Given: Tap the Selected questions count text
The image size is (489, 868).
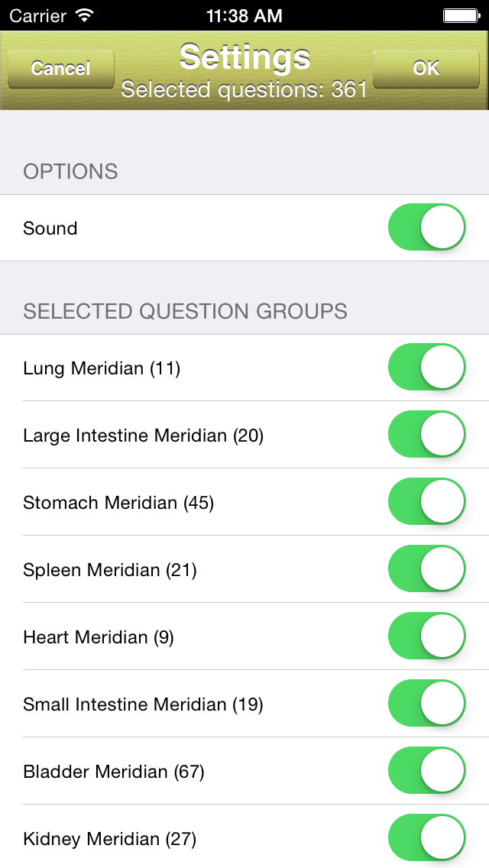Looking at the screenshot, I should coord(244,90).
